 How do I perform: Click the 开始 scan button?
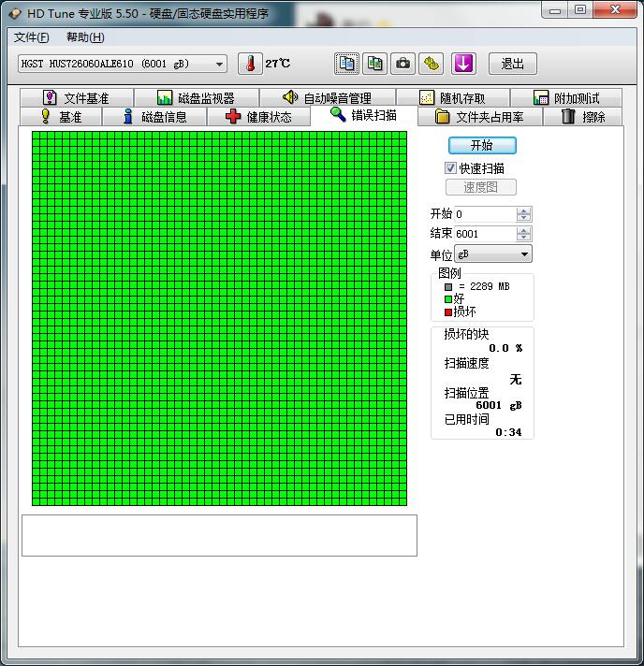482,146
